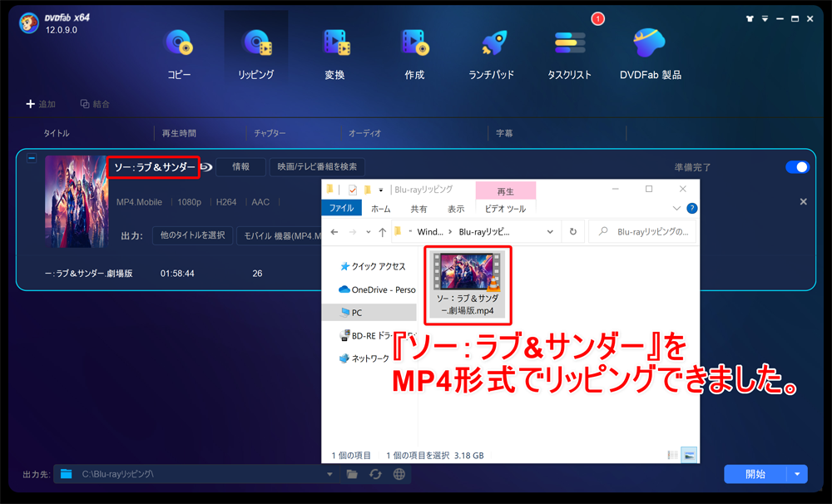Expand the Explorer address bar history chevron

pos(550,232)
